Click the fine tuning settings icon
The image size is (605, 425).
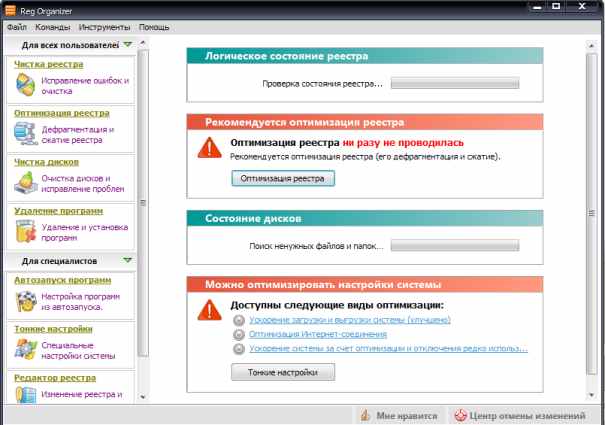click(26, 349)
